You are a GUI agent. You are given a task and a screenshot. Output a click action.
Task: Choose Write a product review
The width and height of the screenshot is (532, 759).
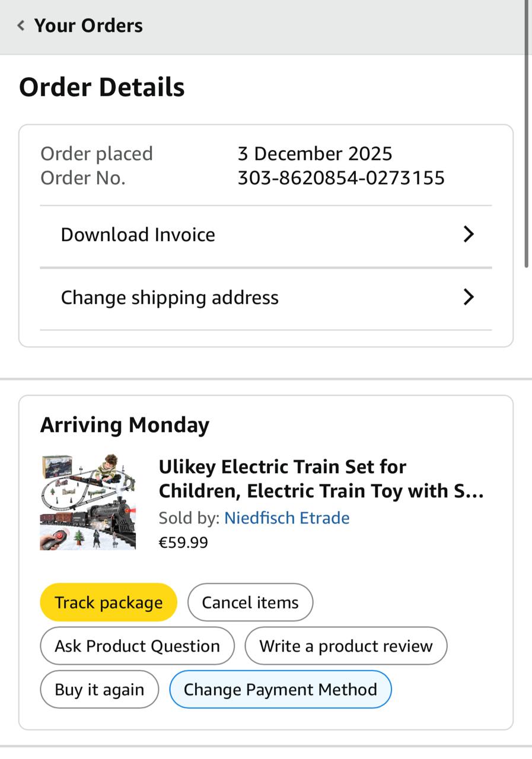(x=346, y=646)
